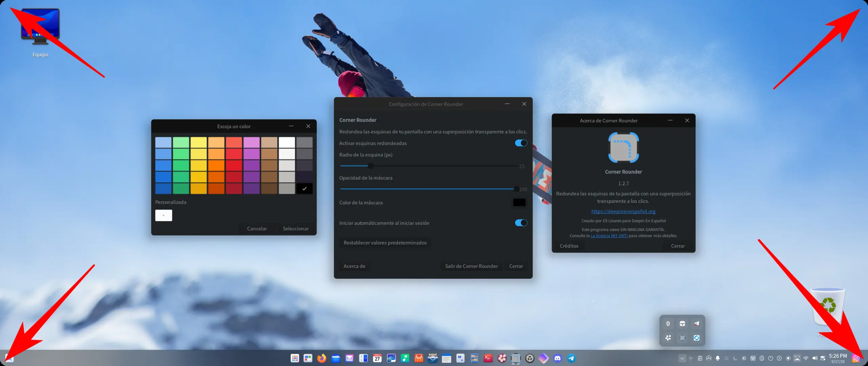Click Cerrar in the configuration window

516,266
